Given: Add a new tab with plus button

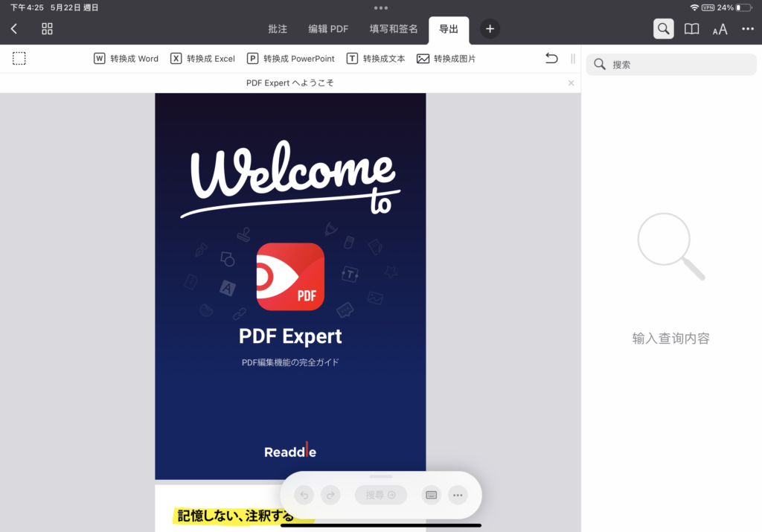Looking at the screenshot, I should coord(490,29).
